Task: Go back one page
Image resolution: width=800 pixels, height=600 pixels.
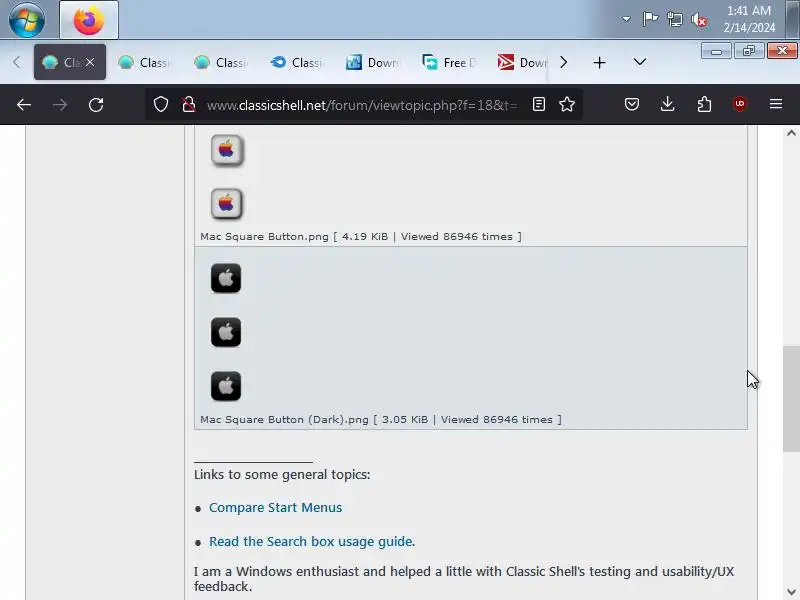Action: (23, 105)
